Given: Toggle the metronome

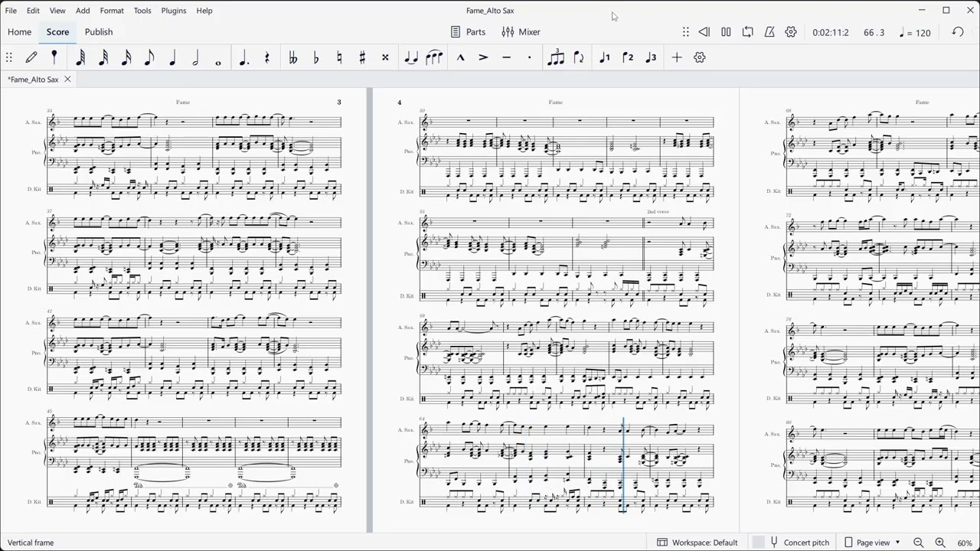Looking at the screenshot, I should [x=769, y=32].
